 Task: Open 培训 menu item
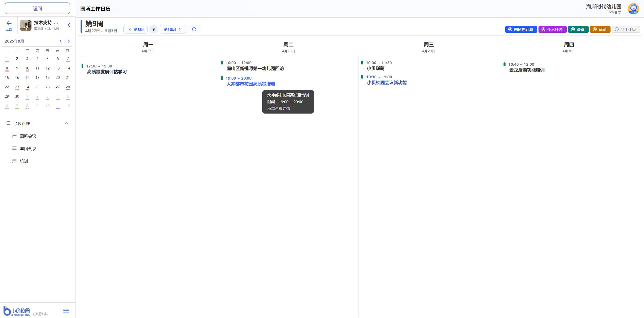pos(24,161)
